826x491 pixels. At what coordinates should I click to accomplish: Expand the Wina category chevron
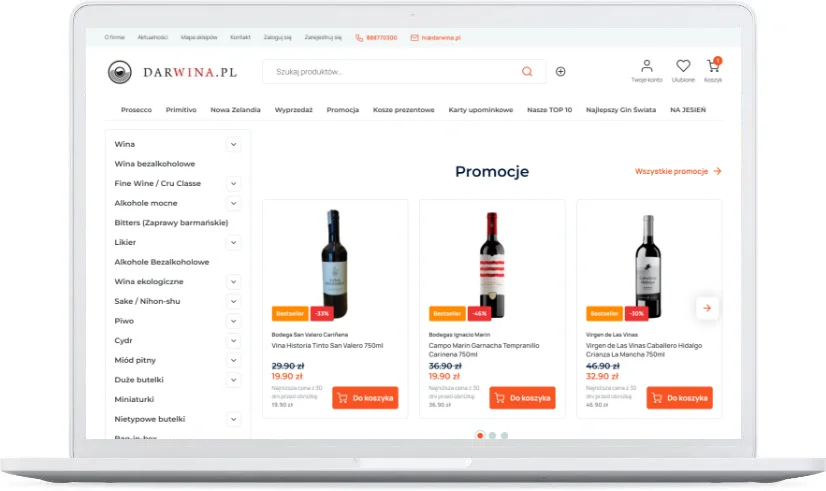[233, 144]
